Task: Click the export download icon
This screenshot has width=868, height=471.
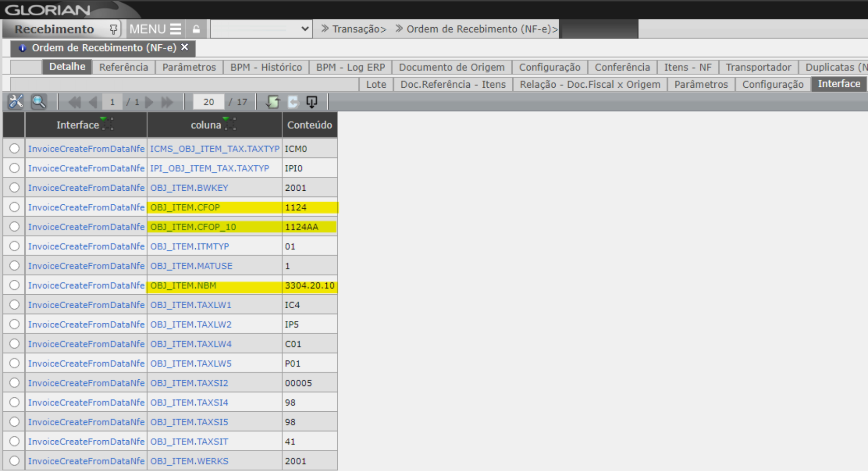Action: click(x=311, y=102)
